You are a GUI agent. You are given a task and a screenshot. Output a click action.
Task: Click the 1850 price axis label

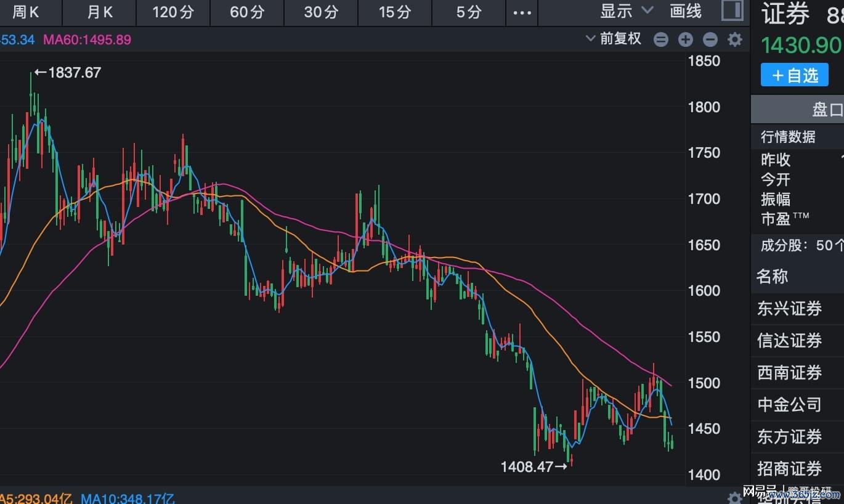(x=704, y=61)
